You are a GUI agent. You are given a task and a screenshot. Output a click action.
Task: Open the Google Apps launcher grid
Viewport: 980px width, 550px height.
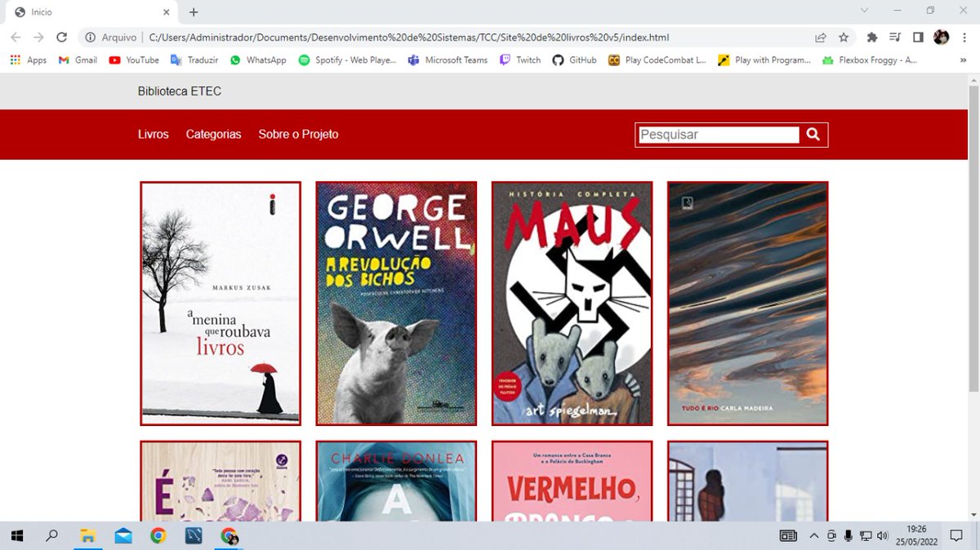(x=15, y=60)
